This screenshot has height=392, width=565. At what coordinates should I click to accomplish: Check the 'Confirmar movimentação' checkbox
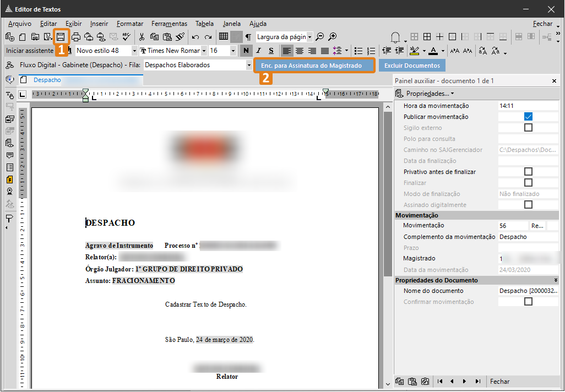click(x=528, y=302)
